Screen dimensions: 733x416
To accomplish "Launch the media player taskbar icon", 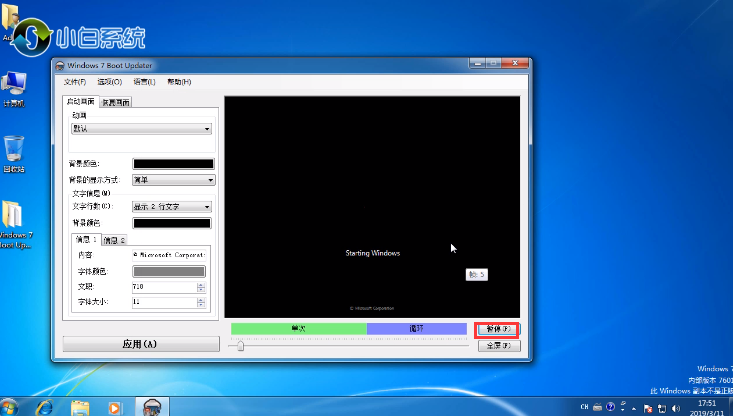I will click(115, 407).
